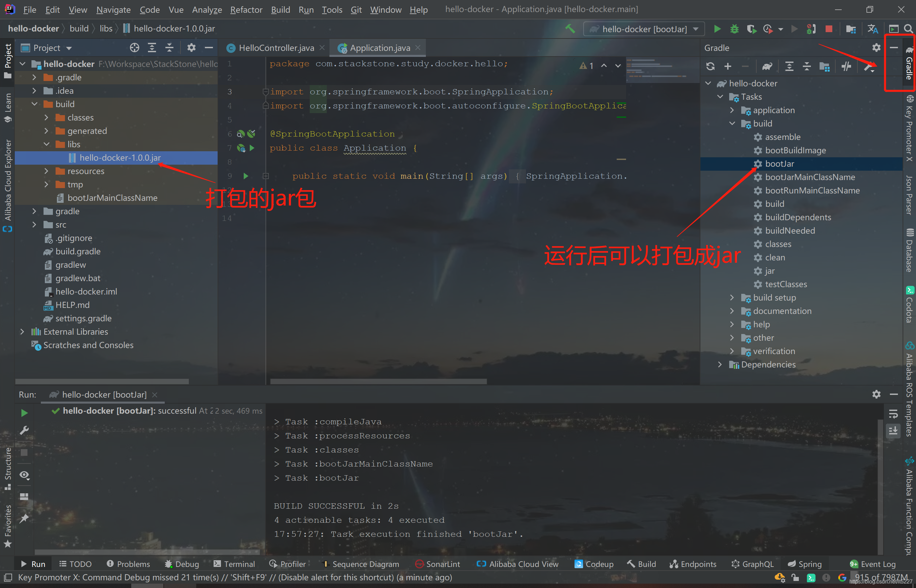The image size is (916, 588).
Task: Click the green Run button in top toolbar
Action: coord(717,29)
